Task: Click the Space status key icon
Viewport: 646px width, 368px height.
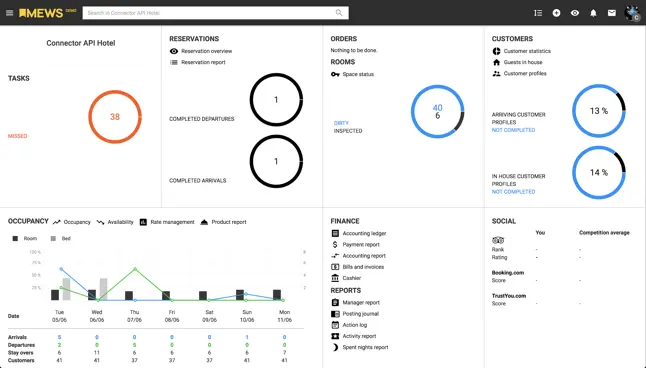Action: pyautogui.click(x=335, y=74)
